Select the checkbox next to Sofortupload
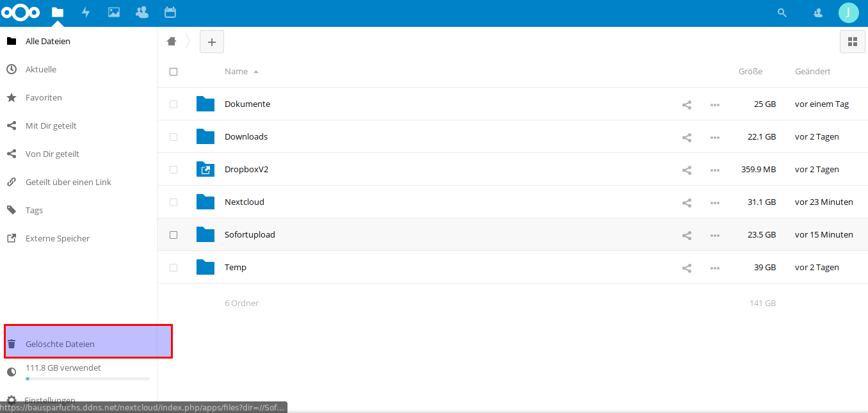 [173, 234]
